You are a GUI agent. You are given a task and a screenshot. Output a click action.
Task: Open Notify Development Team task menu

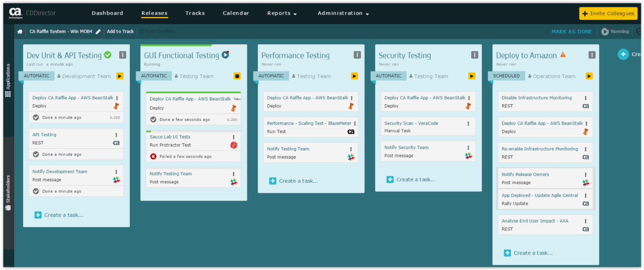coord(116,172)
